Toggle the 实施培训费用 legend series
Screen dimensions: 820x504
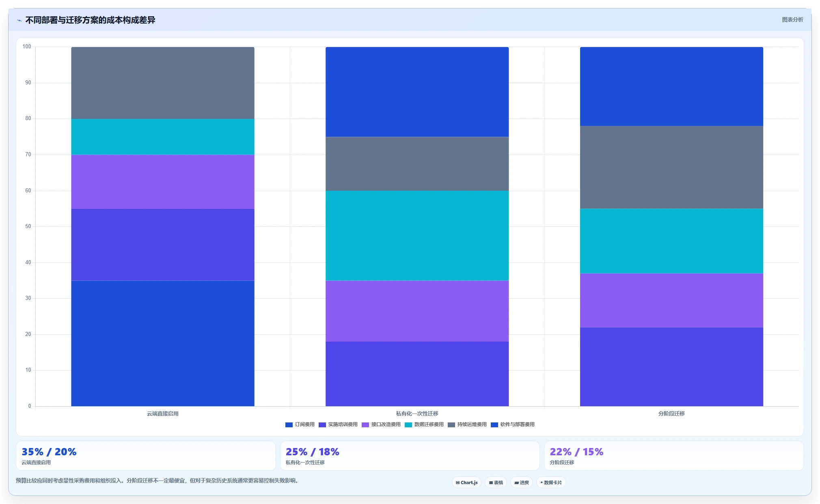[x=338, y=424]
